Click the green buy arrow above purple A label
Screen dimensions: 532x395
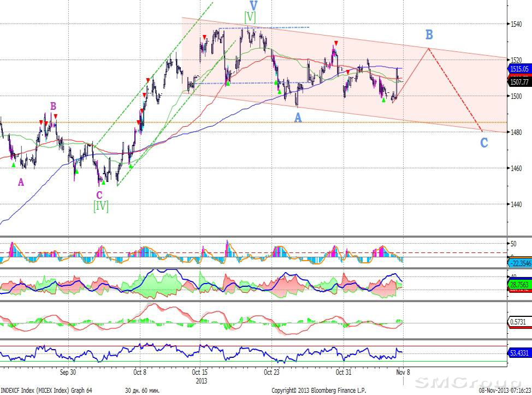(x=14, y=157)
